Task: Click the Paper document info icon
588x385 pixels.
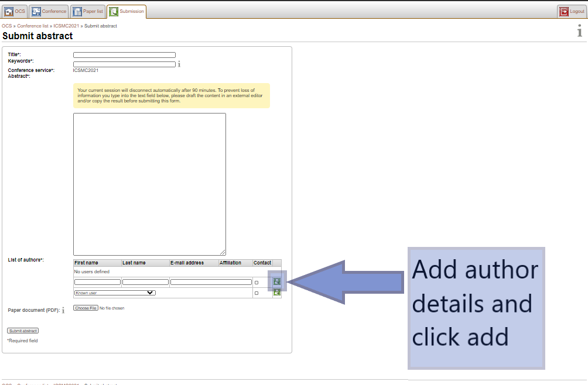Action: (x=63, y=311)
